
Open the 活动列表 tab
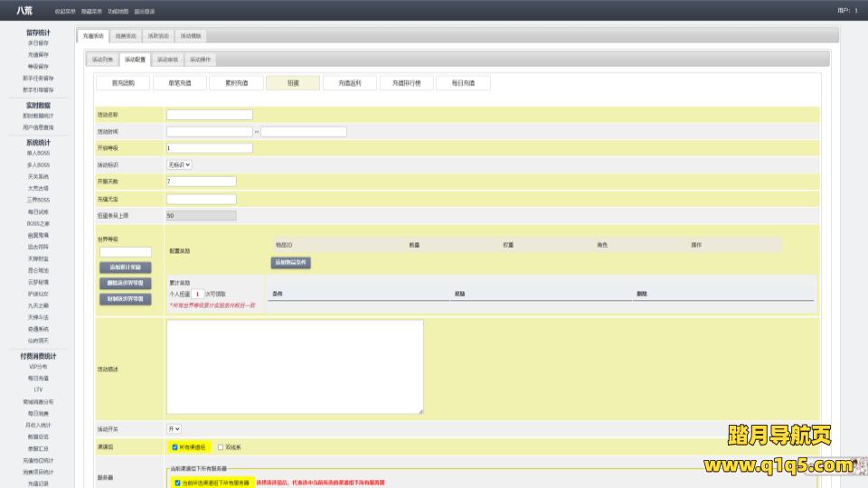click(103, 60)
